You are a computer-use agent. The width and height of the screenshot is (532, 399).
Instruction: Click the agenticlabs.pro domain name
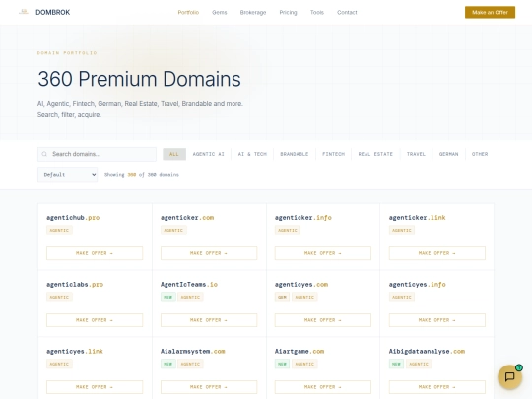click(75, 285)
